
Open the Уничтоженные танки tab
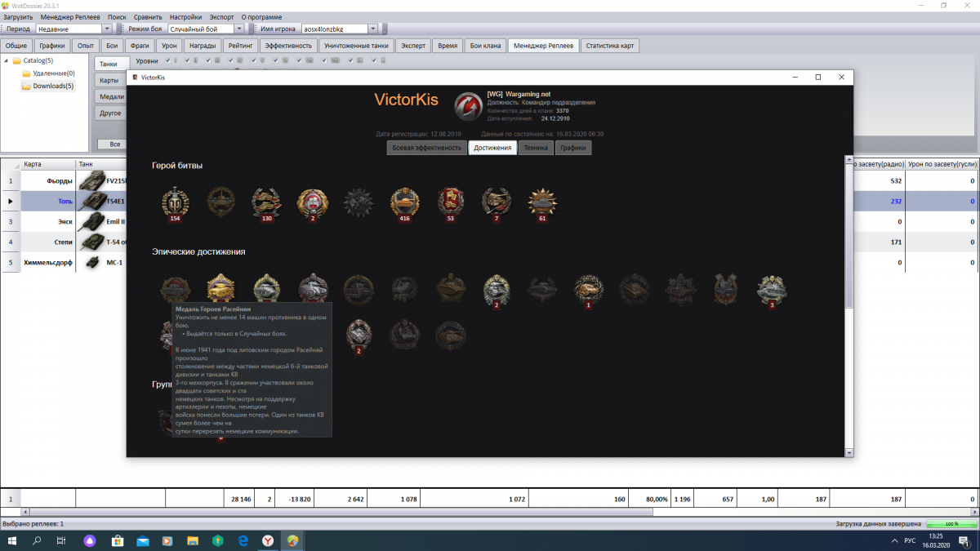coord(357,46)
